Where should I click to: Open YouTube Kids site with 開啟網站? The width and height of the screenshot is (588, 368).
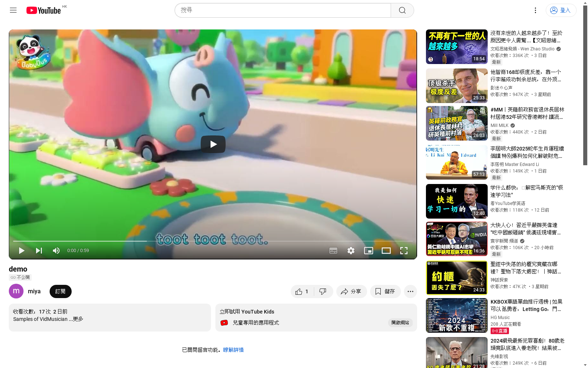400,323
